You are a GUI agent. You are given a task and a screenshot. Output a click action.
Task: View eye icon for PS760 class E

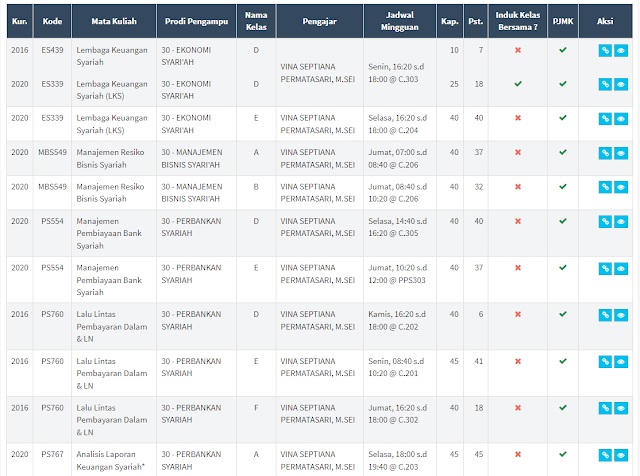(621, 362)
